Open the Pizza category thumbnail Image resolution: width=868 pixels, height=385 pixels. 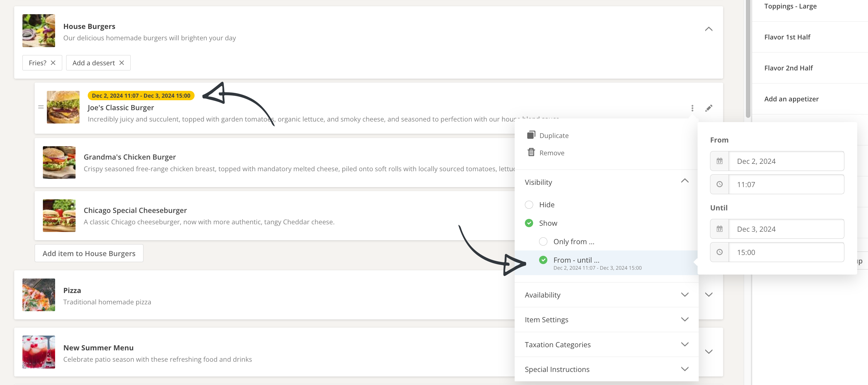point(39,295)
